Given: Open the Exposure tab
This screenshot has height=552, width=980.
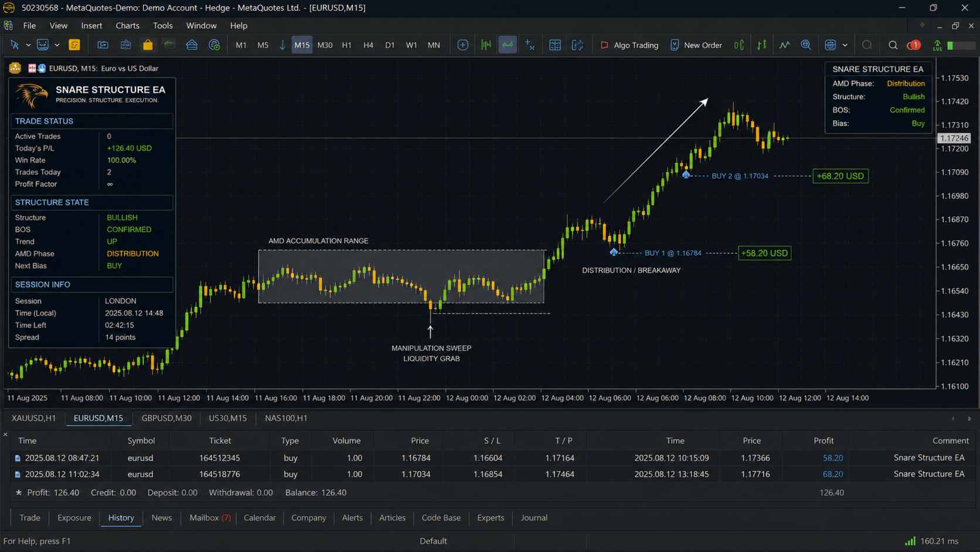Looking at the screenshot, I should pyautogui.click(x=74, y=517).
